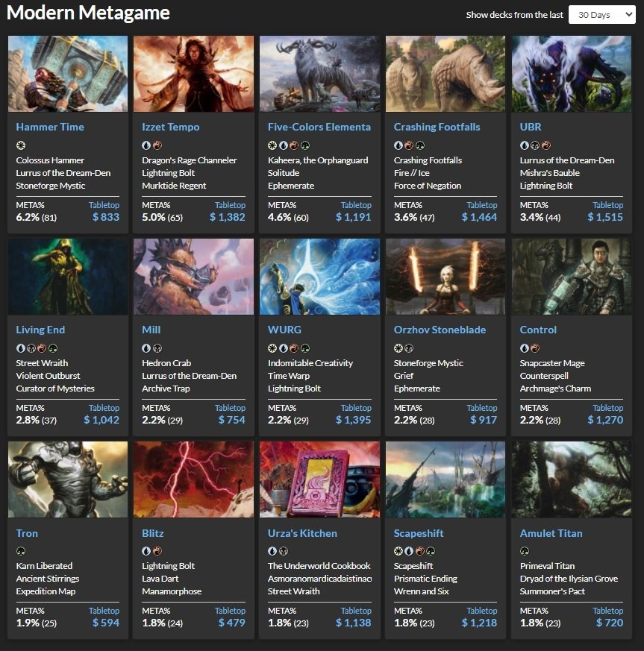644x651 pixels.
Task: Click the red mana symbol under Izzet Tempo
Action: pos(157,145)
